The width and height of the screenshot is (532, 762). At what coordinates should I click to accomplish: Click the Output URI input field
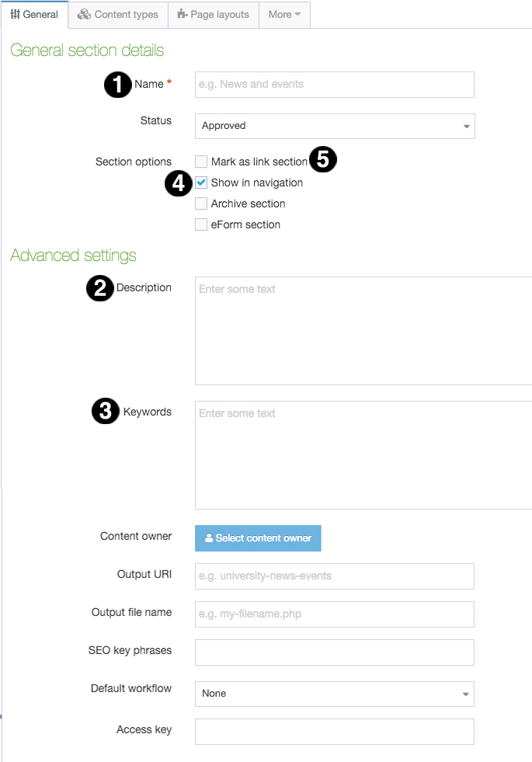334,576
